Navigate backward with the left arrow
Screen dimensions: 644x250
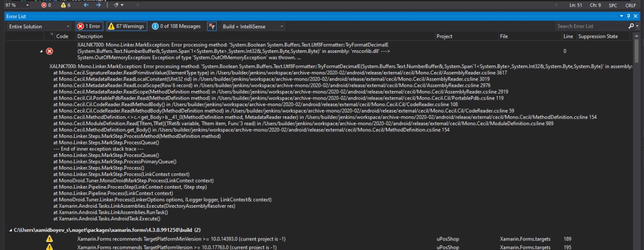[x=85, y=5]
